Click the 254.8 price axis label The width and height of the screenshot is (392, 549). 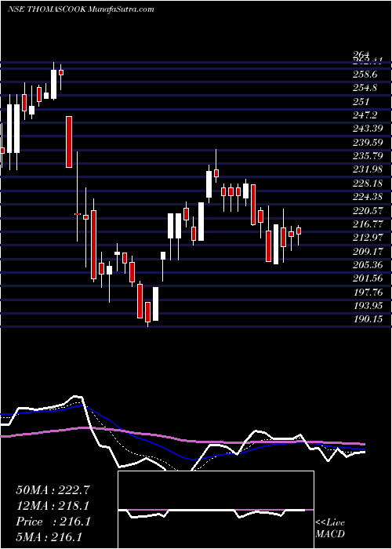tap(365, 88)
